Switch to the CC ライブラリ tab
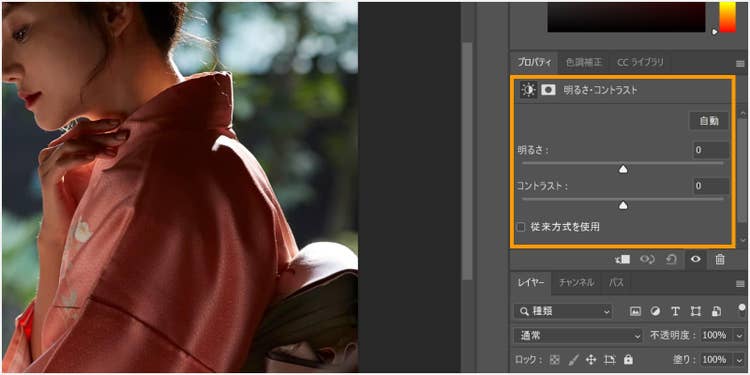Image resolution: width=750 pixels, height=375 pixels. point(640,63)
